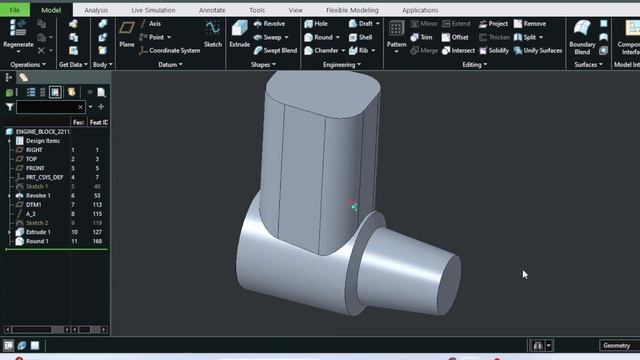Switch to the layer tree tab icon
Viewport: 640px width, 360px height.
(x=24, y=77)
